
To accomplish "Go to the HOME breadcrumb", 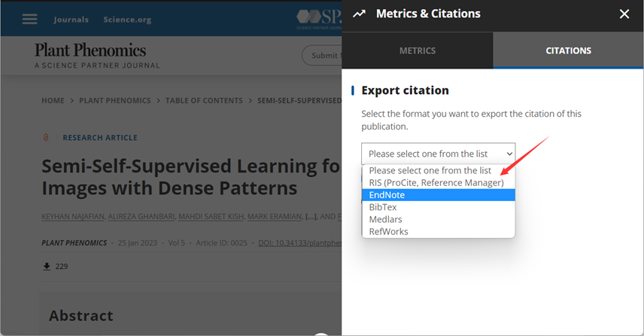I will (53, 101).
